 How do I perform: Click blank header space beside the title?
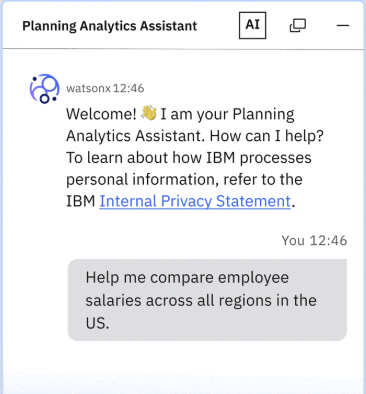pyautogui.click(x=217, y=26)
